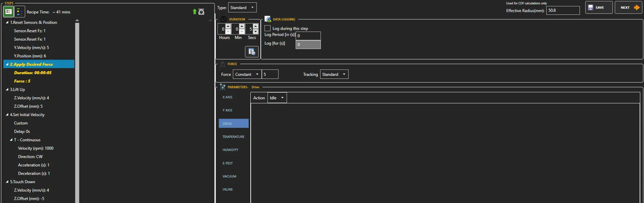Viewport: 644px width, 203px height.
Task: Open the Tracking Standard dropdown
Action: click(334, 74)
